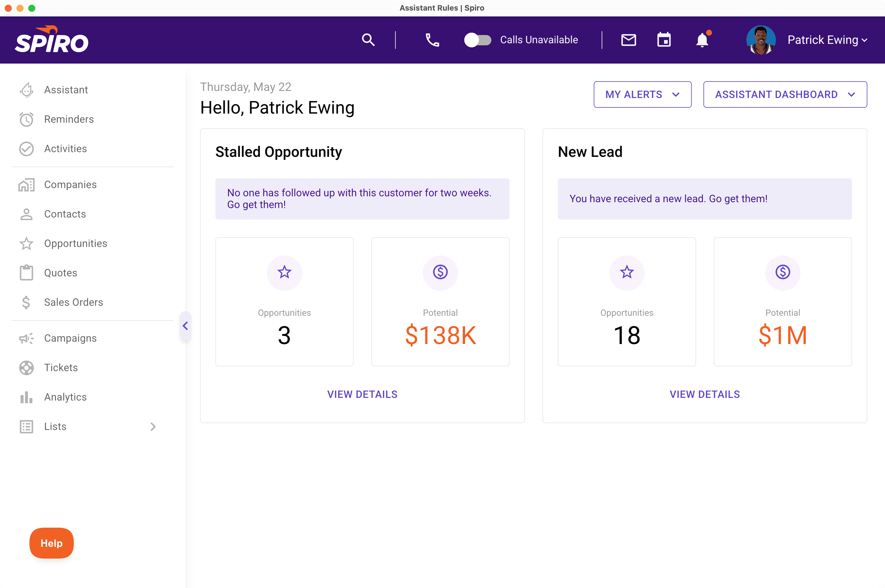Image resolution: width=885 pixels, height=588 pixels.
Task: Click the Tickets lifebuoy icon
Action: coord(26,368)
